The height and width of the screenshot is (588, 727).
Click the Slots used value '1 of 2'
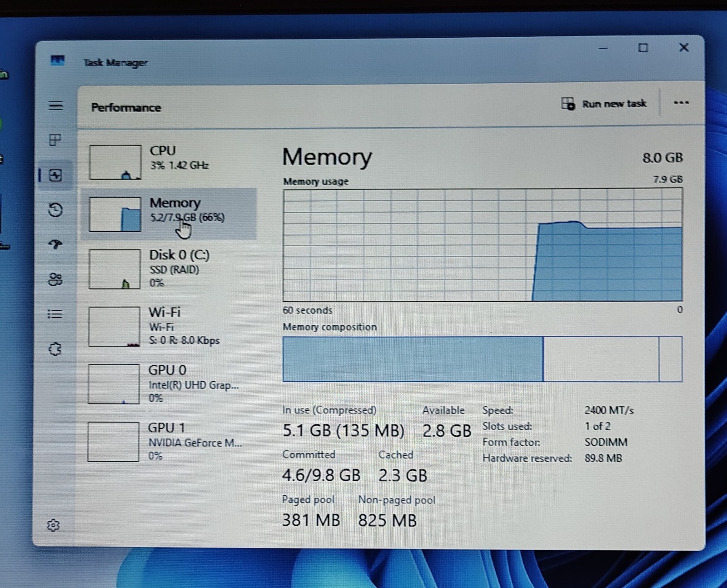[597, 426]
